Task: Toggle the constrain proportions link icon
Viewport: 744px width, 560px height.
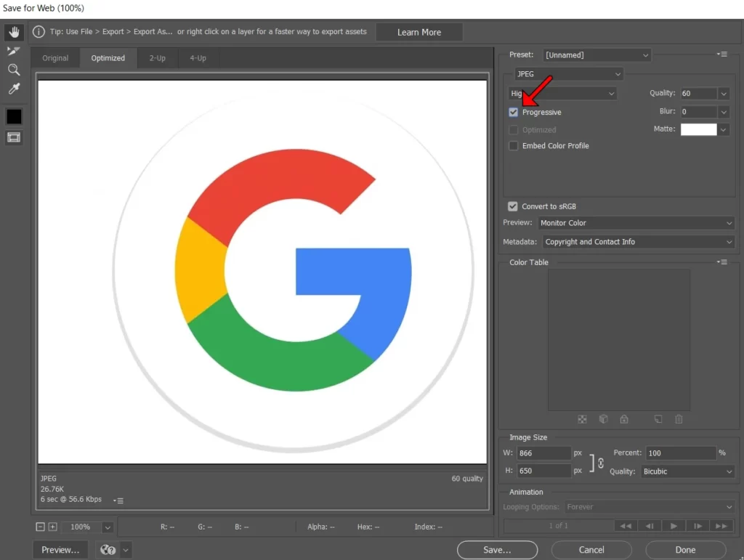Action: [x=601, y=463]
